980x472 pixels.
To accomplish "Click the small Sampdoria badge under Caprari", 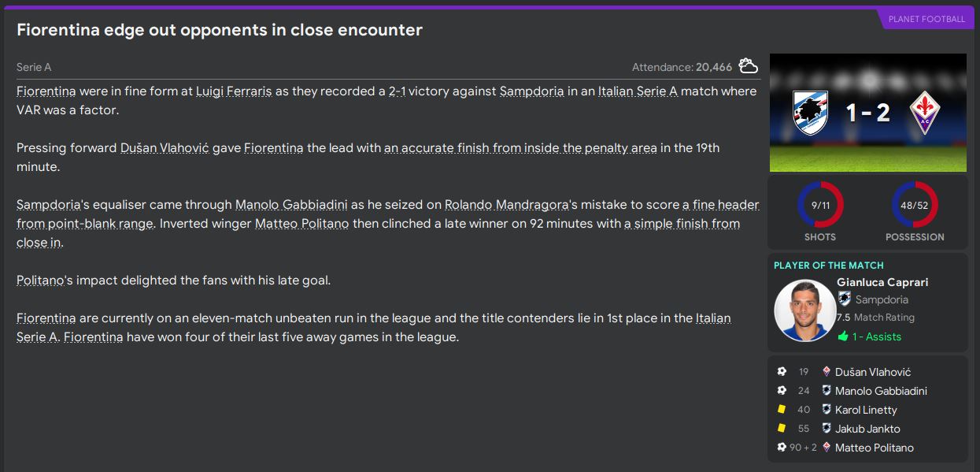I will click(845, 299).
